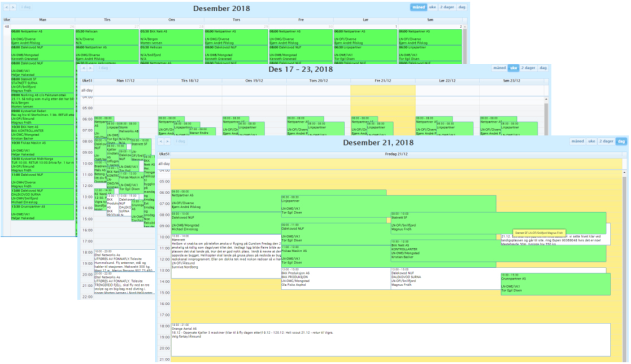Image resolution: width=631 pixels, height=364 pixels.
Task: Go to previous week in Des 17-23 calendar
Action: [84, 68]
